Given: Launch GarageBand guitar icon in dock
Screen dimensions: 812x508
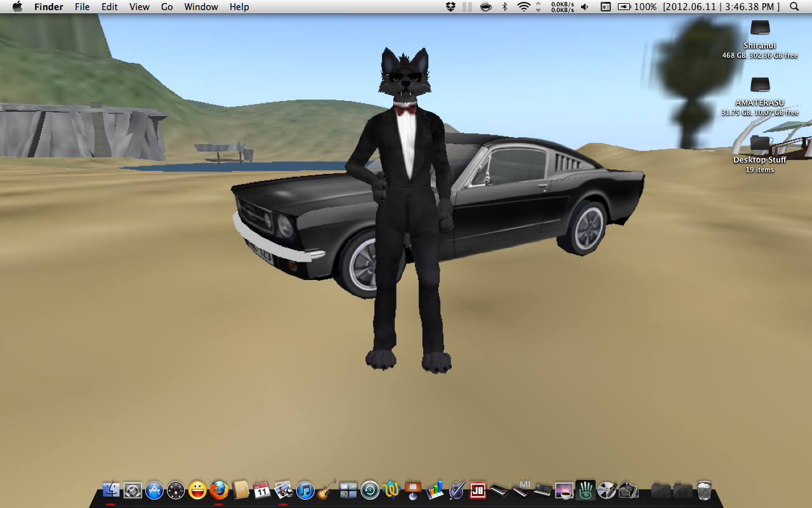Looking at the screenshot, I should tap(327, 490).
